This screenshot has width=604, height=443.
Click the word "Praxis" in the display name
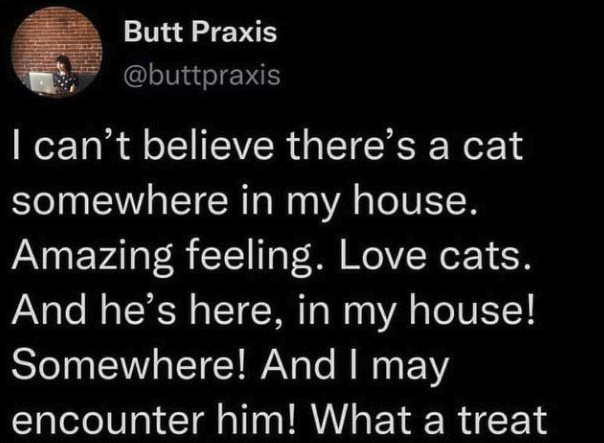click(x=234, y=32)
